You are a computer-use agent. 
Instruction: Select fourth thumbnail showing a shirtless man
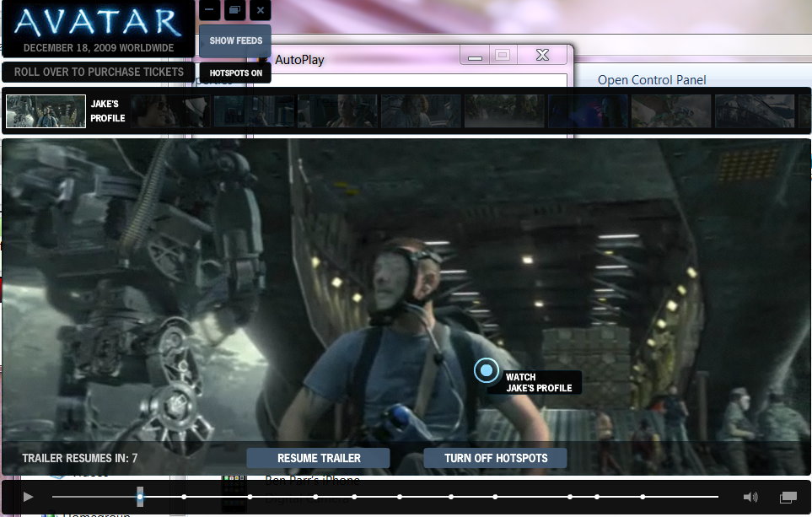click(337, 110)
